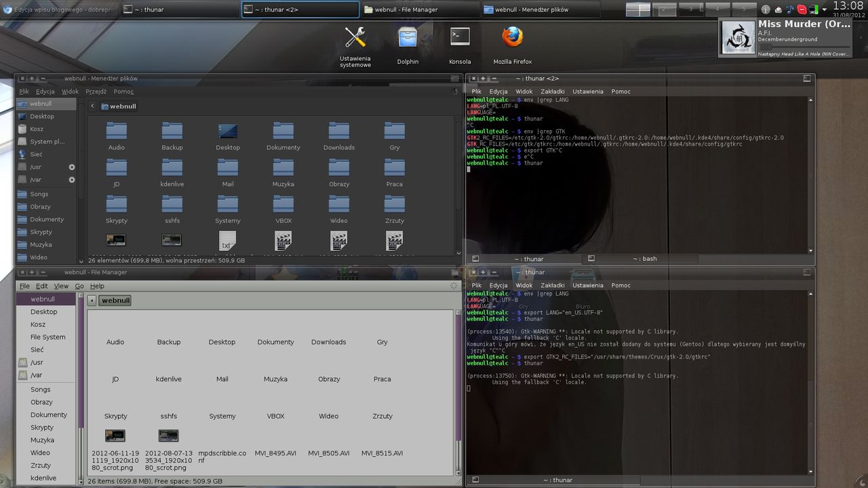
Task: Open the mail notifier tray icon
Action: click(778, 9)
